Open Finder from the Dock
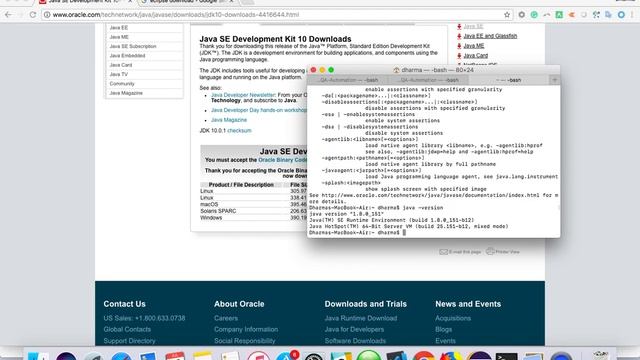Viewport: 640px width, 360px height. pos(38,356)
